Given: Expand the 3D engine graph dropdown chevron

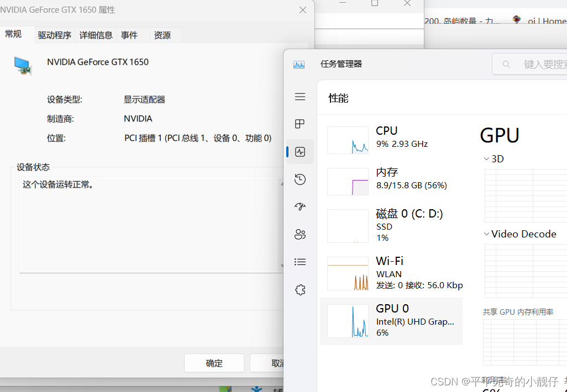Looking at the screenshot, I should coord(486,159).
